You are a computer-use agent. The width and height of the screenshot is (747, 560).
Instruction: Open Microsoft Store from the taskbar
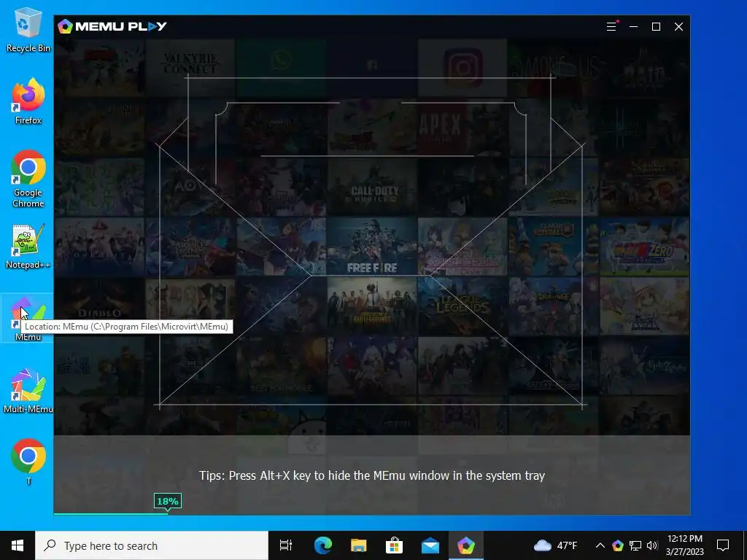tap(394, 545)
